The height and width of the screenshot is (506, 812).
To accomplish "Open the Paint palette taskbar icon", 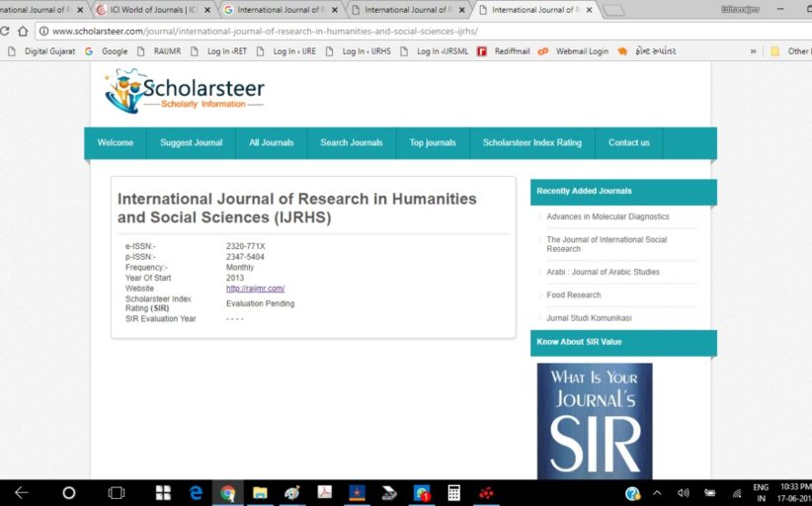I will (292, 493).
